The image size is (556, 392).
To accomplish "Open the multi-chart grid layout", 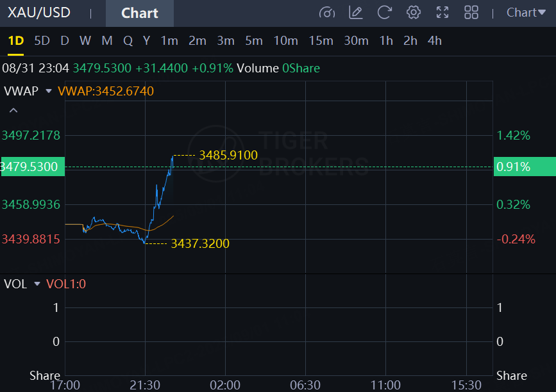I will pos(471,12).
